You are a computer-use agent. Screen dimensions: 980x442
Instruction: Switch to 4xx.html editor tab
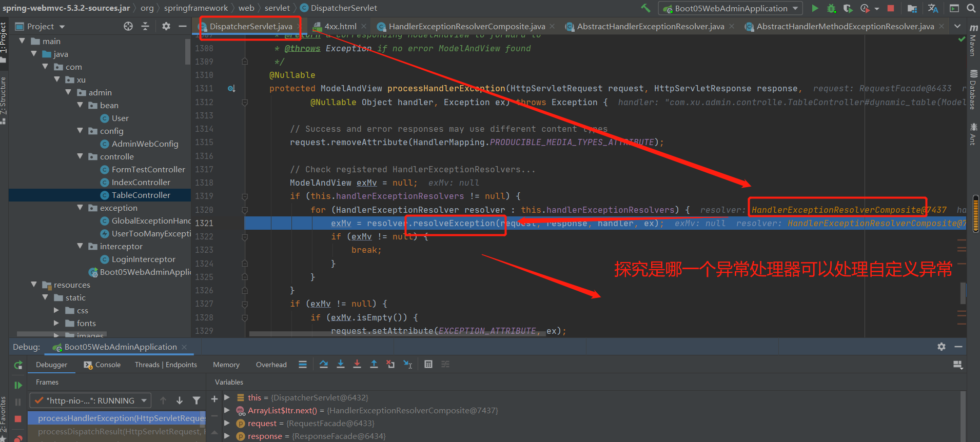coord(340,26)
